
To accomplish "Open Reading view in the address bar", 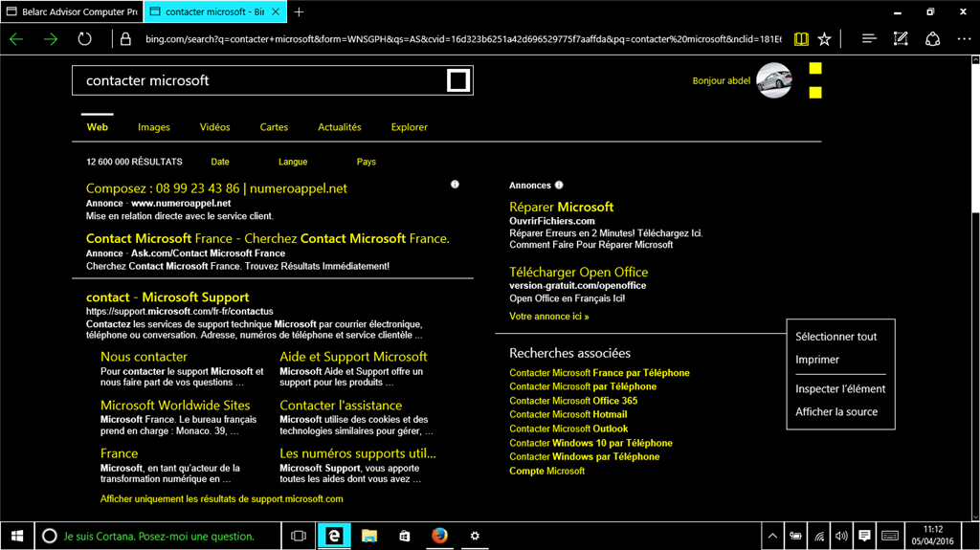I will pyautogui.click(x=801, y=39).
